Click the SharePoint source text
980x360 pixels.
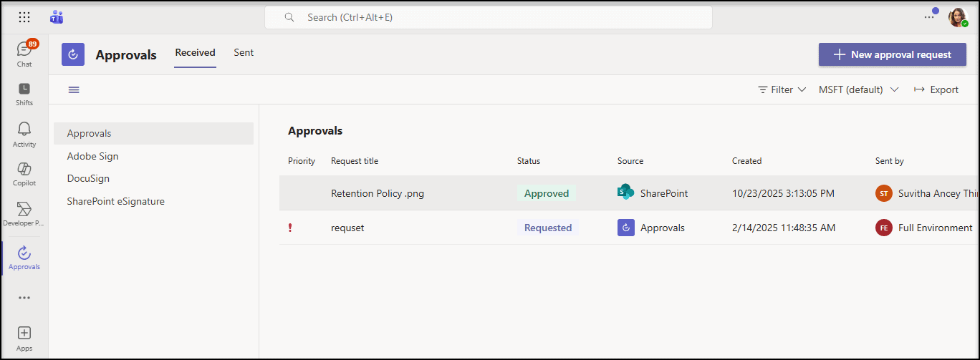pos(664,193)
